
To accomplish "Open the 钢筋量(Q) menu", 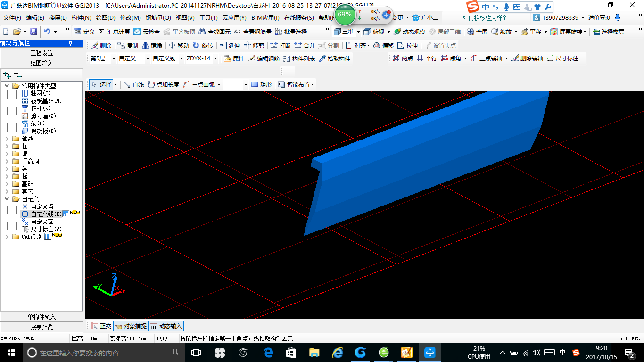I will click(158, 18).
